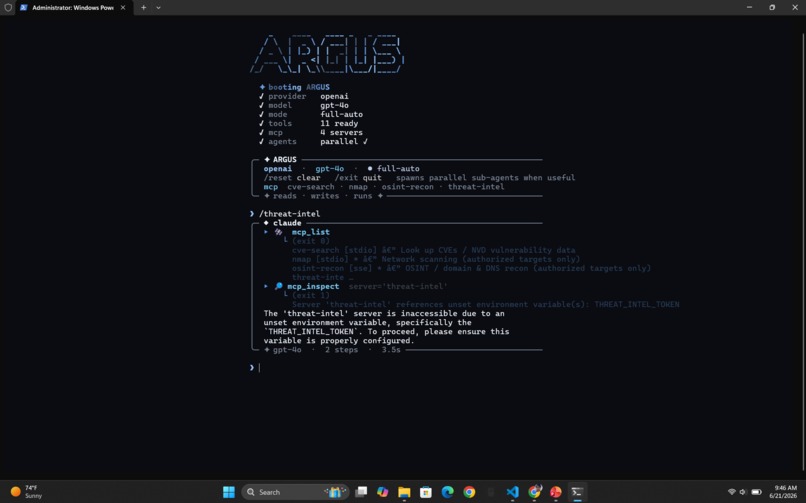Screen dimensions: 806x503
Task: Click the "/exit quit" command hint
Action: pos(358,178)
